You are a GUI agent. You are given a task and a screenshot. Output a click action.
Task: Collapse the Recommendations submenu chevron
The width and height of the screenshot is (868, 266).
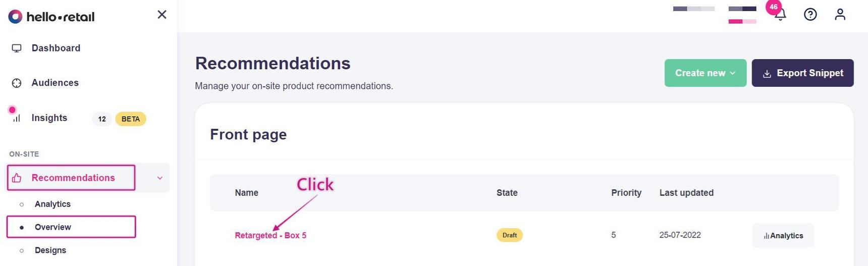160,178
